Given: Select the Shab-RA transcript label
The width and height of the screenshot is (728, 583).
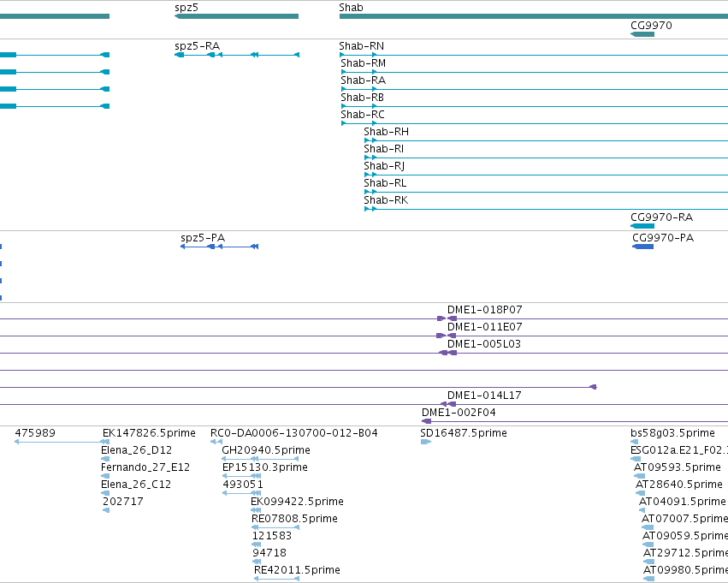Looking at the screenshot, I should click(363, 80).
